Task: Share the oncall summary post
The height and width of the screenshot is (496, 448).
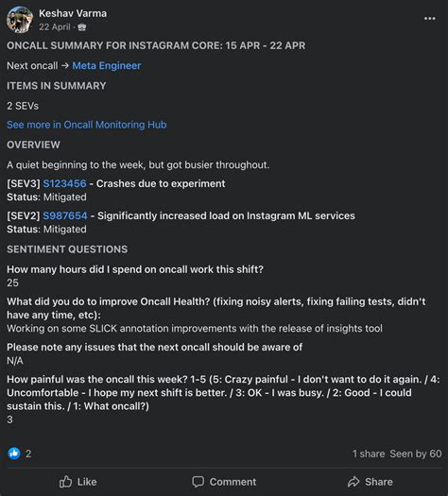Action: click(x=370, y=482)
